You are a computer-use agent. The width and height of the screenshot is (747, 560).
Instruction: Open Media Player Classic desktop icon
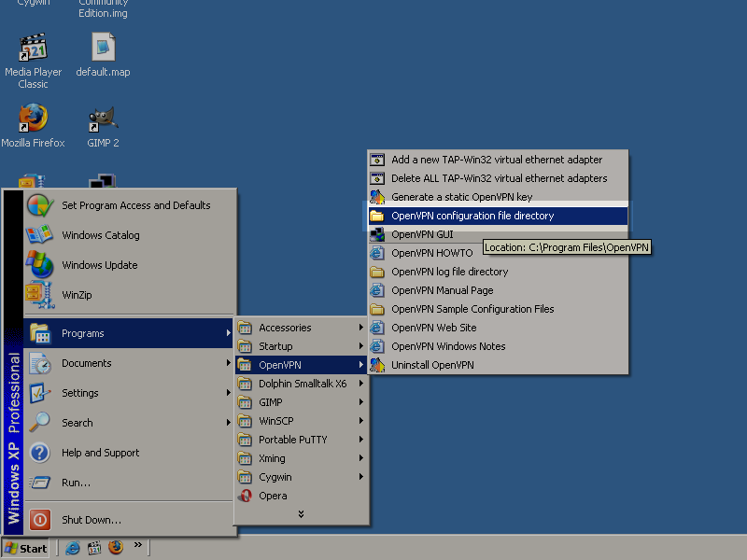(x=33, y=60)
